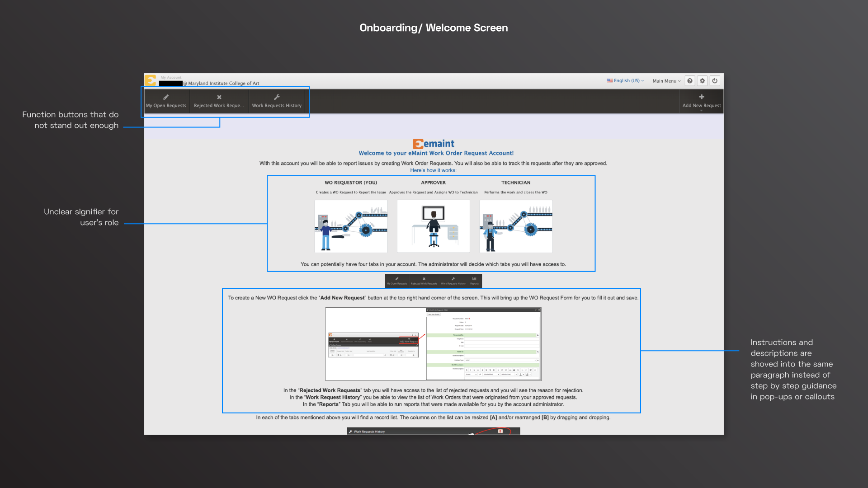The height and width of the screenshot is (488, 868).
Task: Click the 'Maryland Institute College of Art' account text
Action: pyautogui.click(x=224, y=84)
